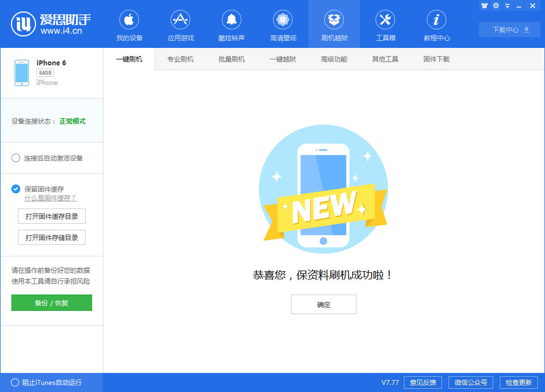Open the 什么是固件缓存 help link
The width and height of the screenshot is (545, 392).
pyautogui.click(x=51, y=198)
